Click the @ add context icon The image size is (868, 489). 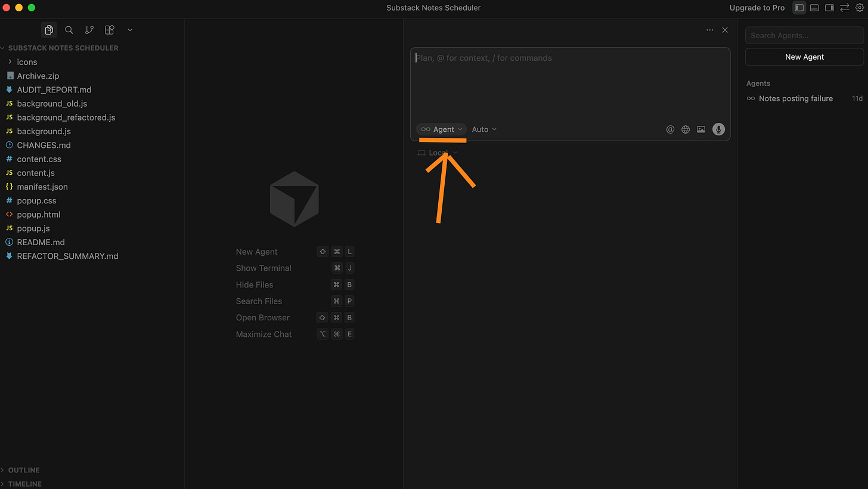click(x=670, y=129)
